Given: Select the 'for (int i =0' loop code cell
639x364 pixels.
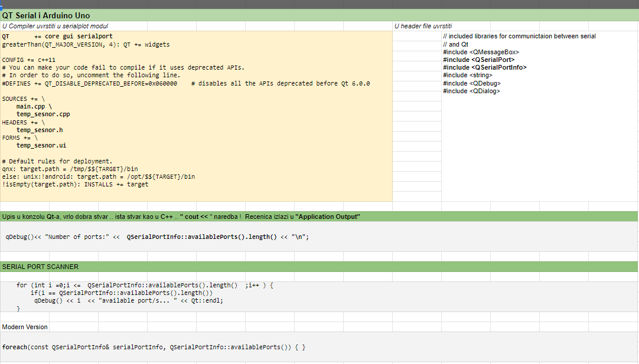Looking at the screenshot, I should click(x=319, y=297).
